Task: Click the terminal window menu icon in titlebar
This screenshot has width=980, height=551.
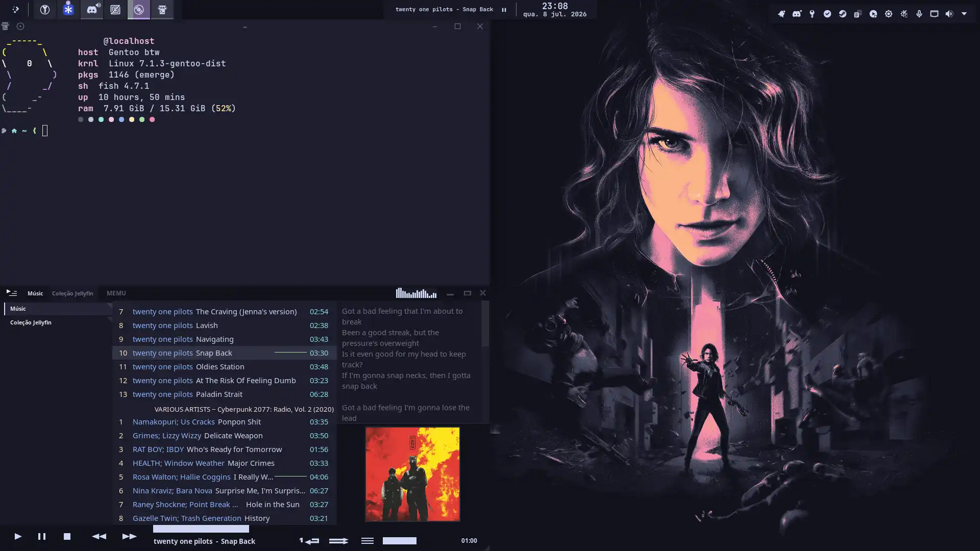Action: click(x=6, y=26)
